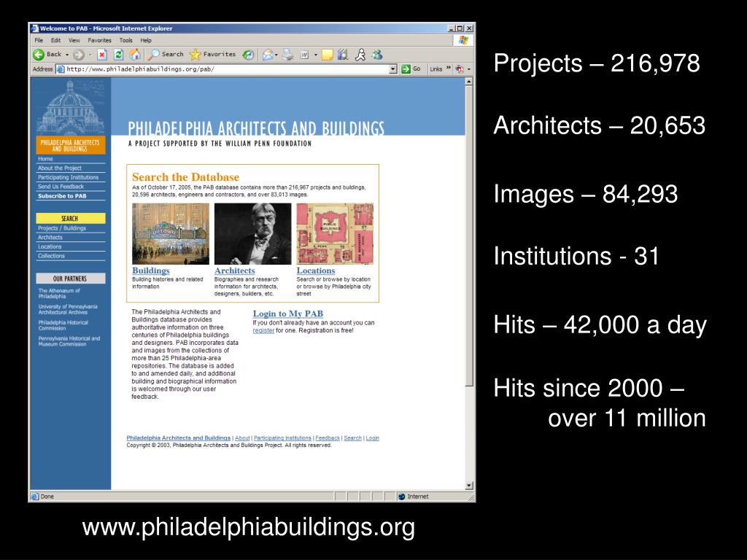Open the Media/History toolbar icon
Screen dimensions: 747x560
point(248,55)
